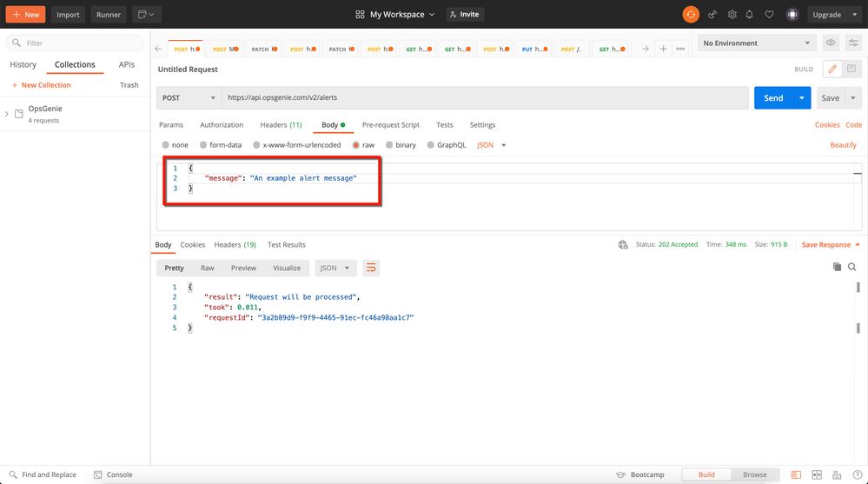Toggle line wrap icon in response
The image size is (868, 484).
(x=371, y=268)
